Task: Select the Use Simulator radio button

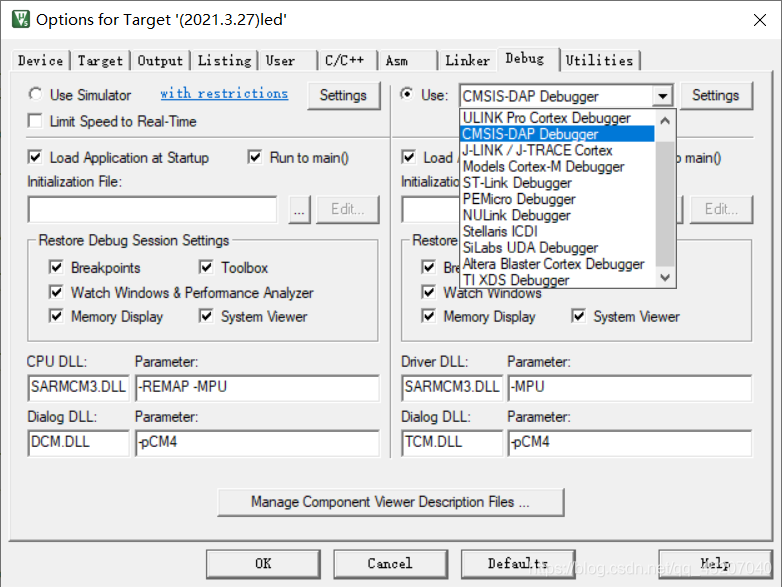Action: point(35,94)
